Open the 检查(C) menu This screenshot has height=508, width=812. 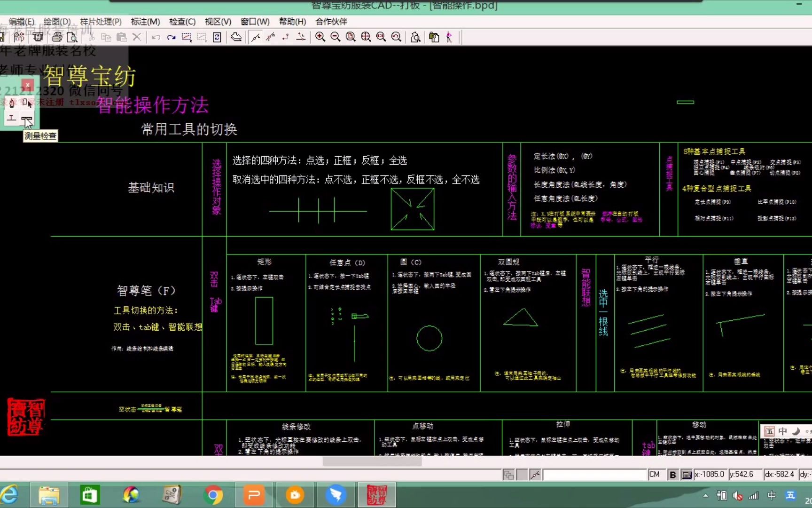click(182, 22)
